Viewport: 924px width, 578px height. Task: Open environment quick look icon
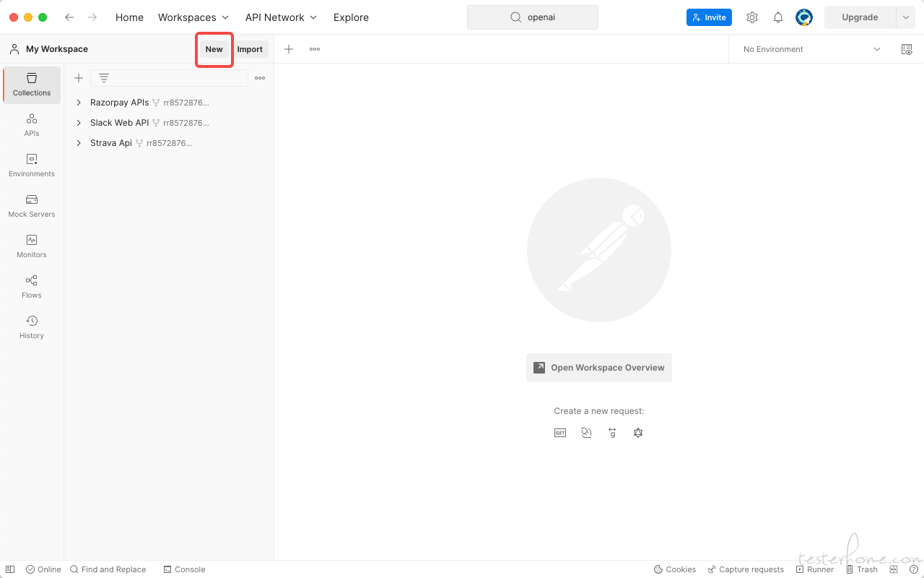coord(907,49)
